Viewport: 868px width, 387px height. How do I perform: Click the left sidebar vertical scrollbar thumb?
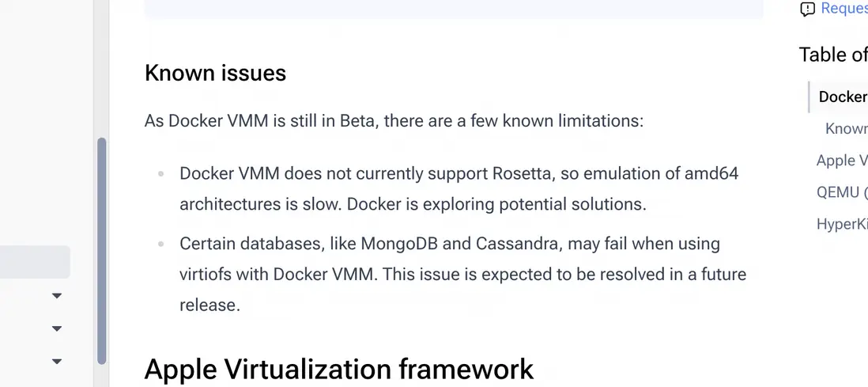point(101,250)
